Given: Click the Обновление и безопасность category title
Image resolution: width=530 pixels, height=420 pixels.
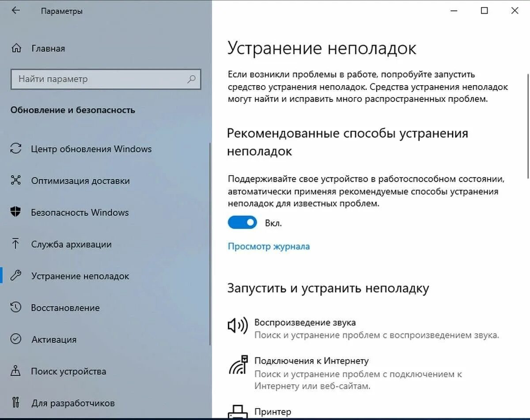Looking at the screenshot, I should [73, 110].
